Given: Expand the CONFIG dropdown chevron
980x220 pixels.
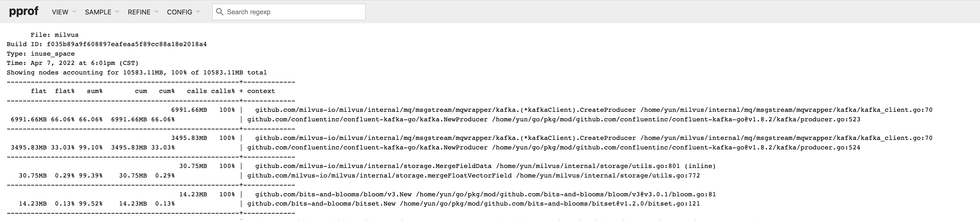Looking at the screenshot, I should tap(198, 12).
